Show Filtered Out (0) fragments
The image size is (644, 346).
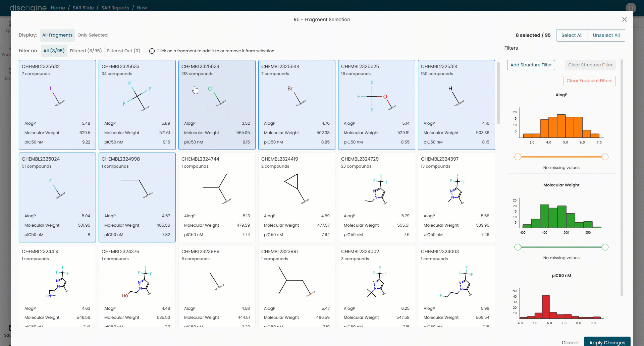(123, 51)
